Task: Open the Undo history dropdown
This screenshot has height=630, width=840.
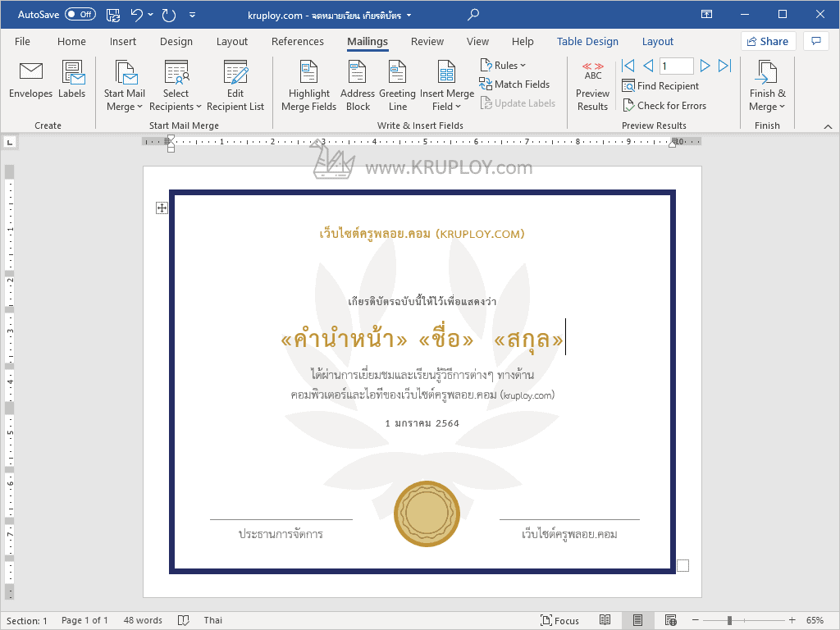Action: tap(151, 15)
